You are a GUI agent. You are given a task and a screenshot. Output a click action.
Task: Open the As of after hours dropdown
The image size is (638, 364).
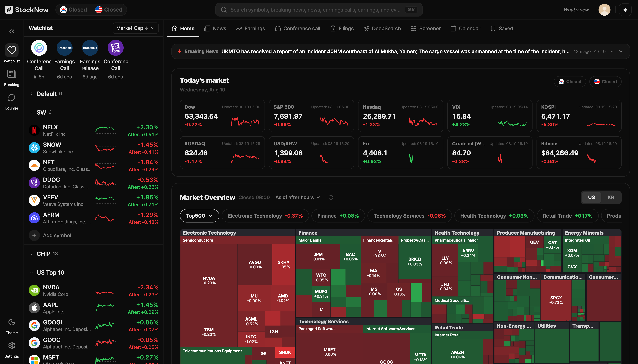click(x=298, y=198)
